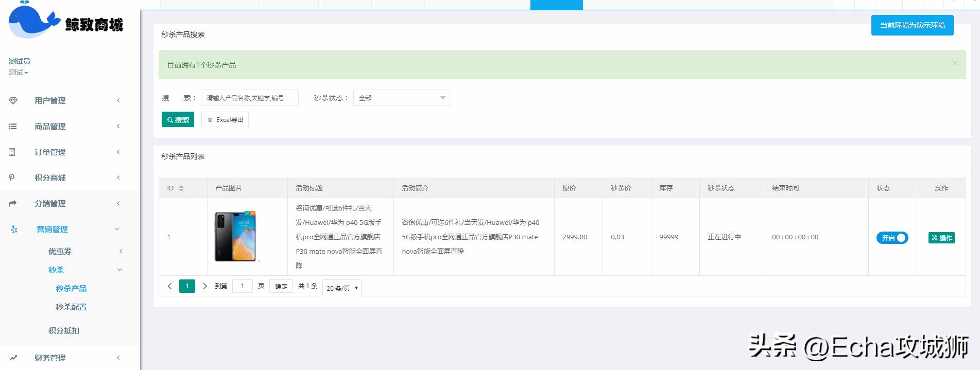
Task: Expand the 分销管理 menu
Action: pos(70,204)
